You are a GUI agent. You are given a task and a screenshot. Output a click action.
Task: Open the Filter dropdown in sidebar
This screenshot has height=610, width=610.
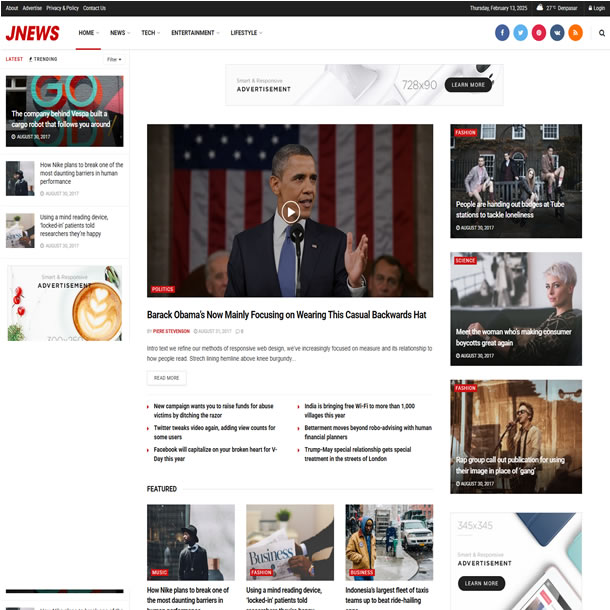click(x=114, y=59)
